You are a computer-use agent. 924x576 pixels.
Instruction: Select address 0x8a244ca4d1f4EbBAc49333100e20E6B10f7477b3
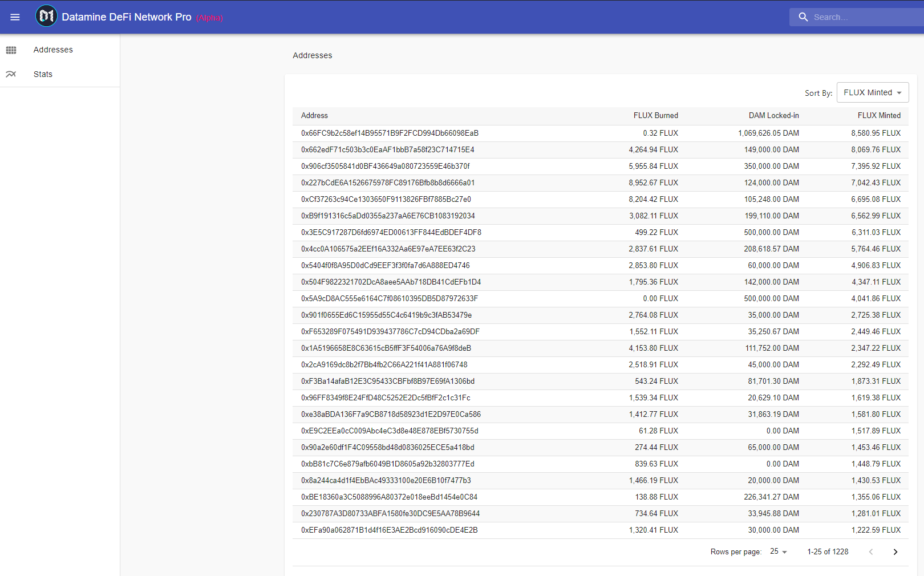386,481
